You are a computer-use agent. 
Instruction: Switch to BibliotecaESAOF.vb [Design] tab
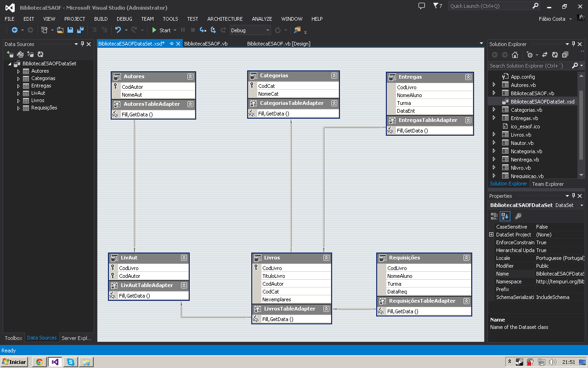point(278,44)
